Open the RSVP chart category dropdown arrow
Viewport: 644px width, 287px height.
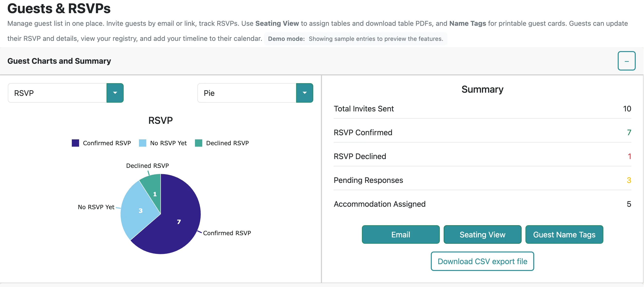pyautogui.click(x=115, y=93)
